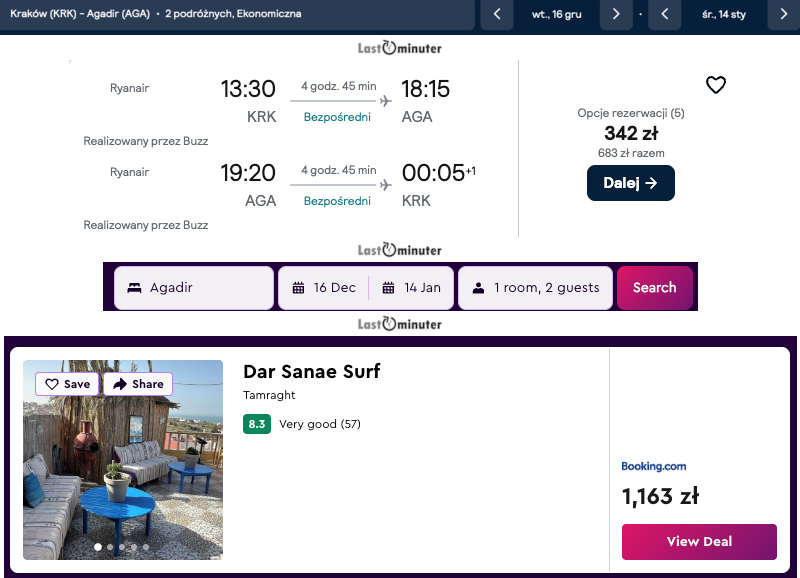Move return date back before śr., 14 sty
800x578 pixels.
[665, 15]
